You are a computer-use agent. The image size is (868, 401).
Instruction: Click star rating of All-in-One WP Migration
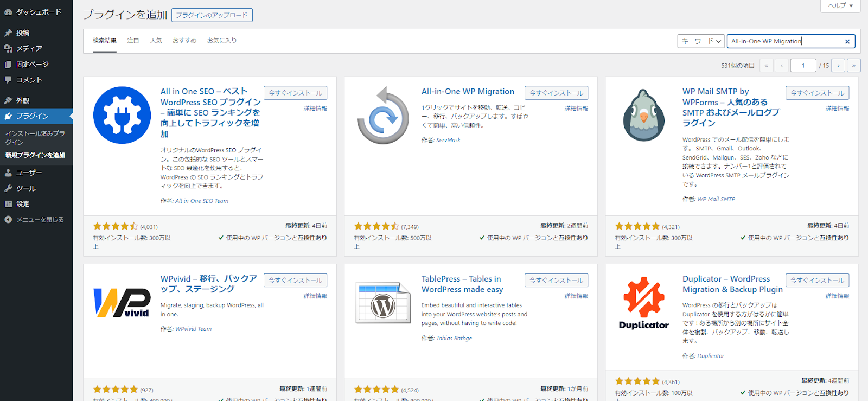(x=376, y=226)
